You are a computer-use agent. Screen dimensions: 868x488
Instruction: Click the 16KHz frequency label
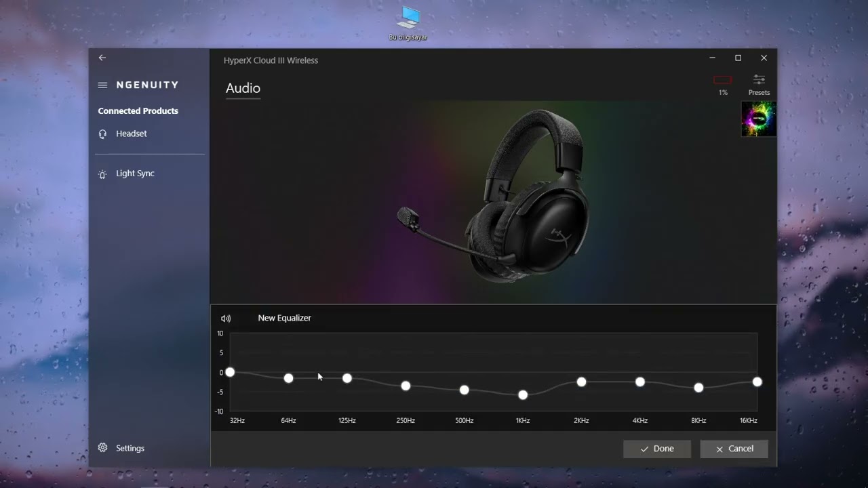[x=749, y=421]
